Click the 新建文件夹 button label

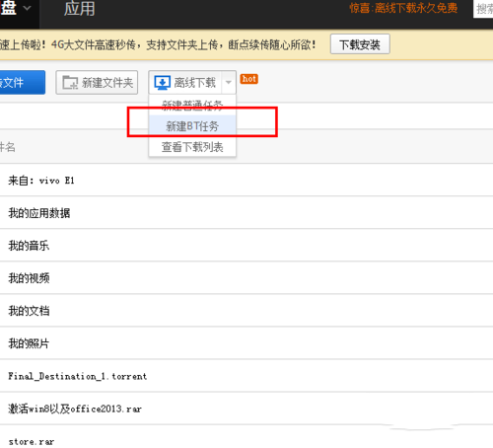pyautogui.click(x=107, y=83)
